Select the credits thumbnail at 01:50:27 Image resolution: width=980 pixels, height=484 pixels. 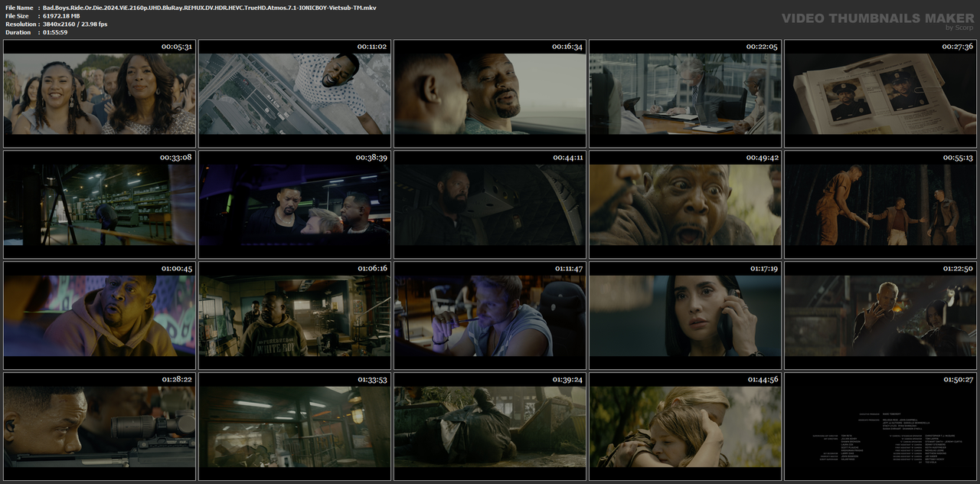tap(880, 427)
